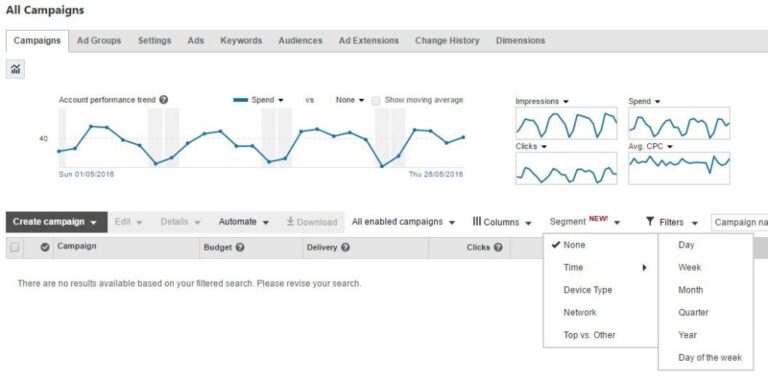768x381 pixels.
Task: Switch to the Audiences tab
Action: click(300, 41)
